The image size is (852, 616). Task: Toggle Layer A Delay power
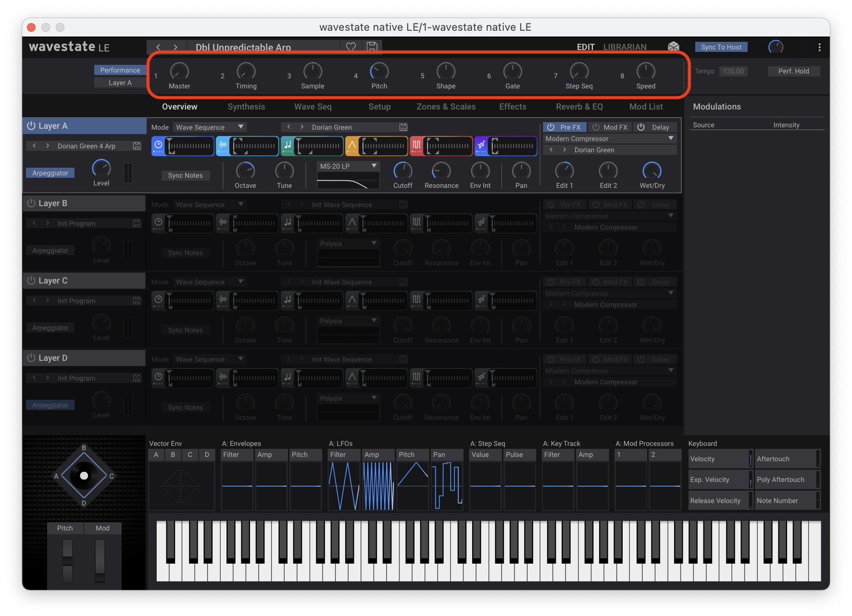pyautogui.click(x=641, y=127)
